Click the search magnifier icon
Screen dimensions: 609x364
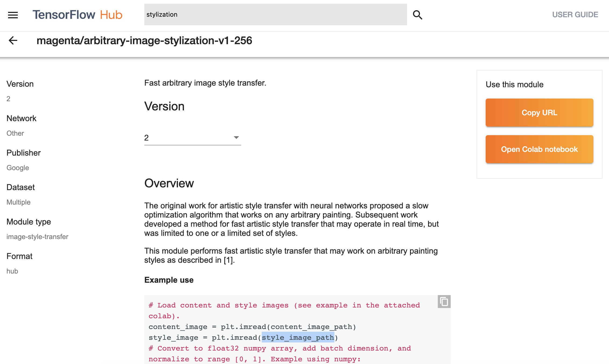click(x=418, y=15)
